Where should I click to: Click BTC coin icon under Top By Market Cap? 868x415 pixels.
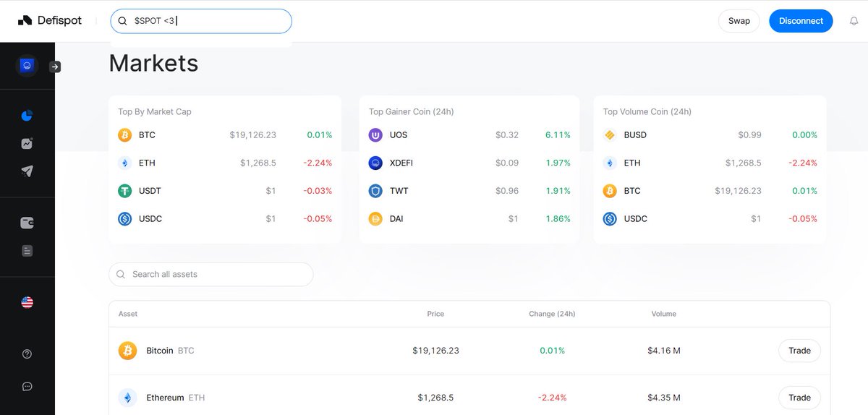(x=124, y=135)
